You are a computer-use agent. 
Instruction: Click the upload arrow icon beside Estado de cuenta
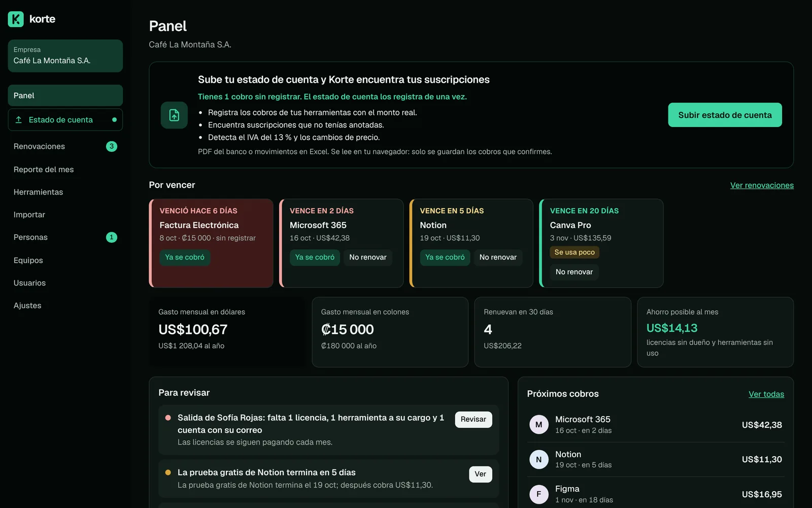click(19, 120)
